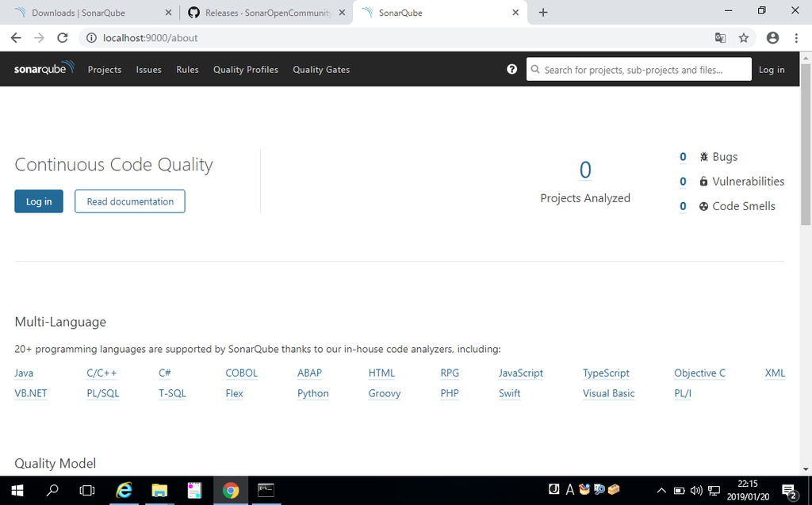
Task: Open the help question mark icon
Action: click(511, 70)
